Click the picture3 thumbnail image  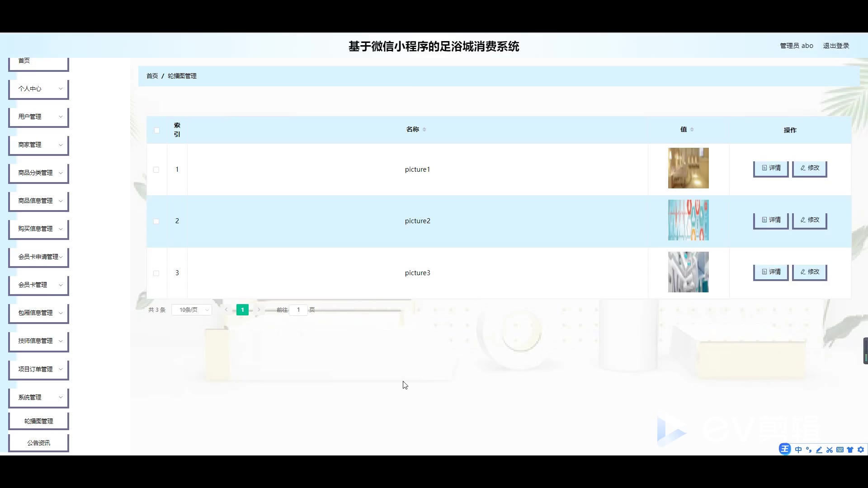click(688, 272)
